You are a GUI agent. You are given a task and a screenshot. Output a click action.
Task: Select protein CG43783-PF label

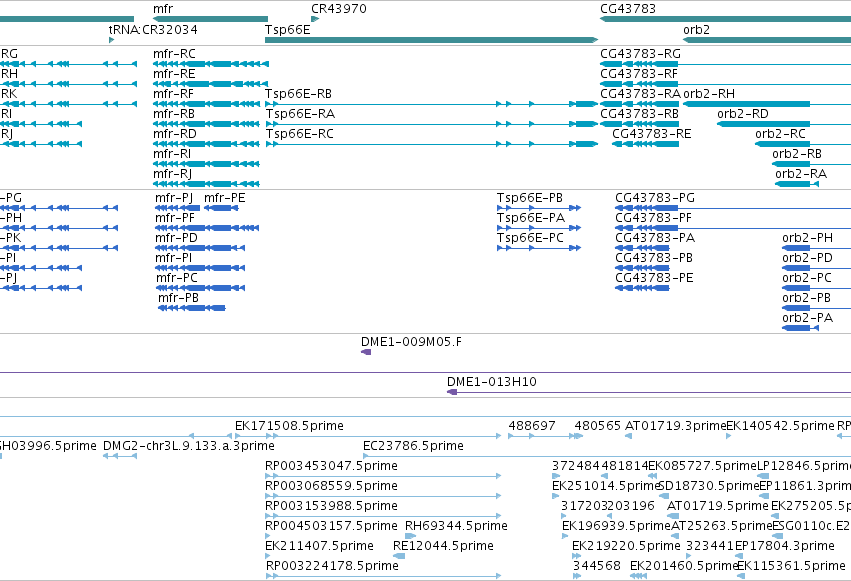pos(654,218)
